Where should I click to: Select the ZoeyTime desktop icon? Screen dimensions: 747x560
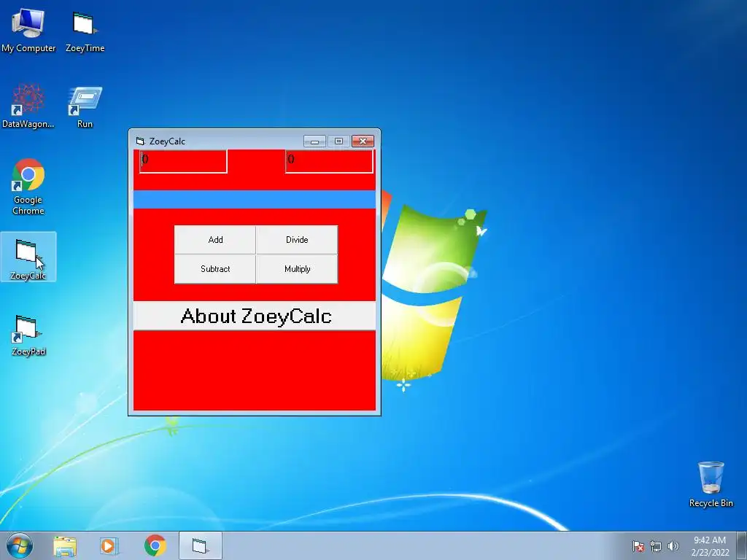(x=85, y=29)
